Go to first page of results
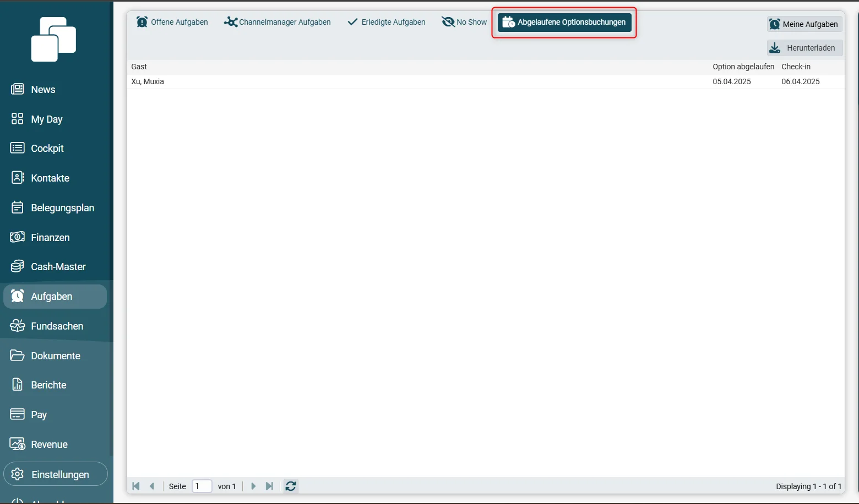 point(135,486)
